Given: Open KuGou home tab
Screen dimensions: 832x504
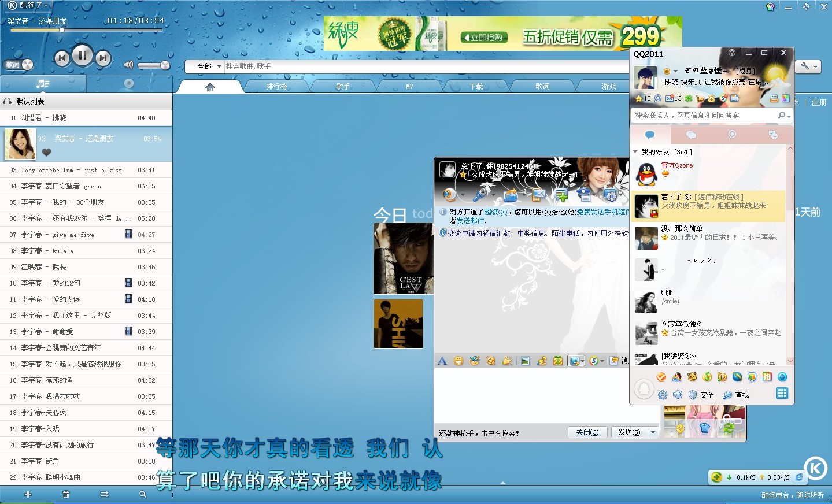Looking at the screenshot, I should point(210,87).
